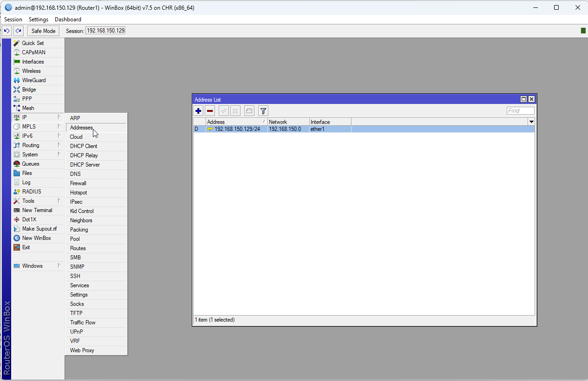Open the column selection dropdown arrow

531,121
